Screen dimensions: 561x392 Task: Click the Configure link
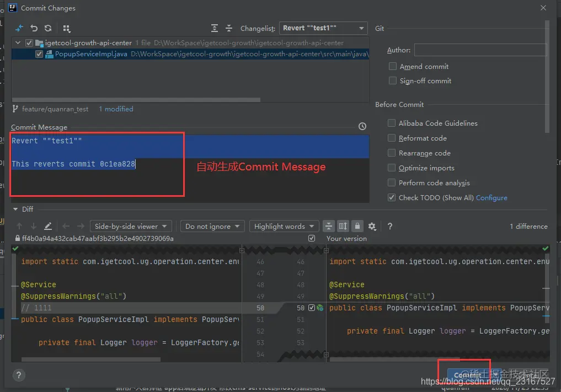[491, 198]
